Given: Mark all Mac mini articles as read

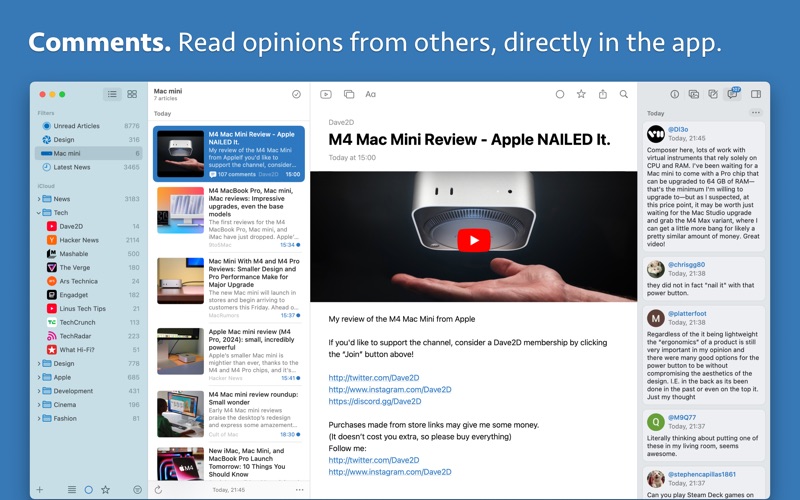Looking at the screenshot, I should (296, 94).
